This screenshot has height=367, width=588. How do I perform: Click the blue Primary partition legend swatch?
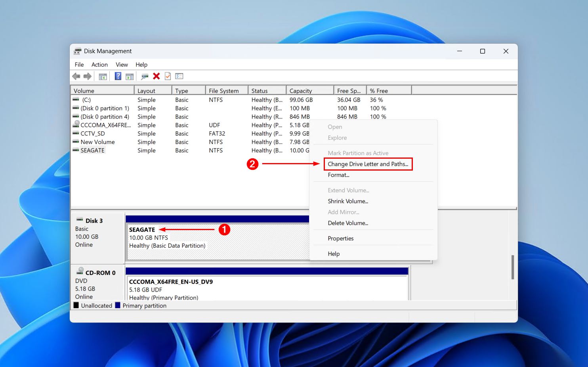[x=118, y=306]
